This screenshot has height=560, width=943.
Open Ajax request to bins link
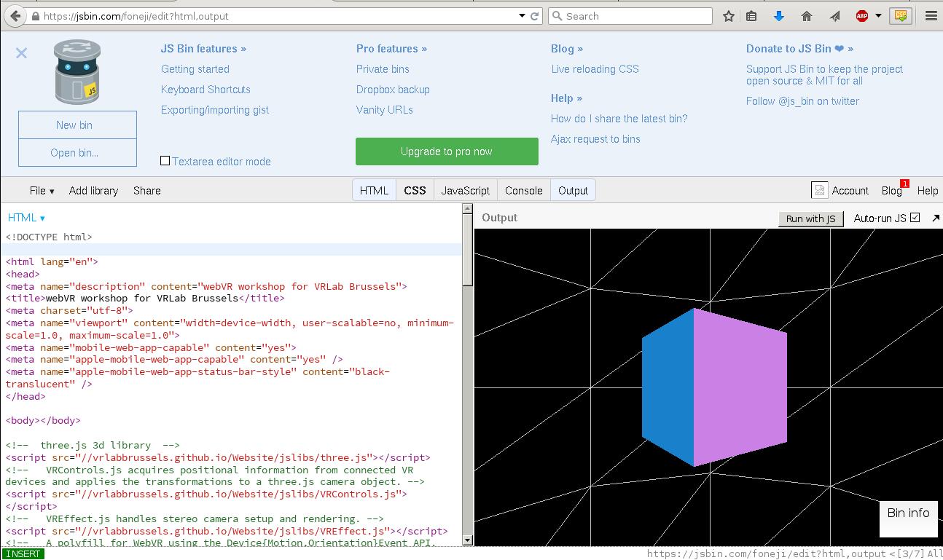pos(595,139)
